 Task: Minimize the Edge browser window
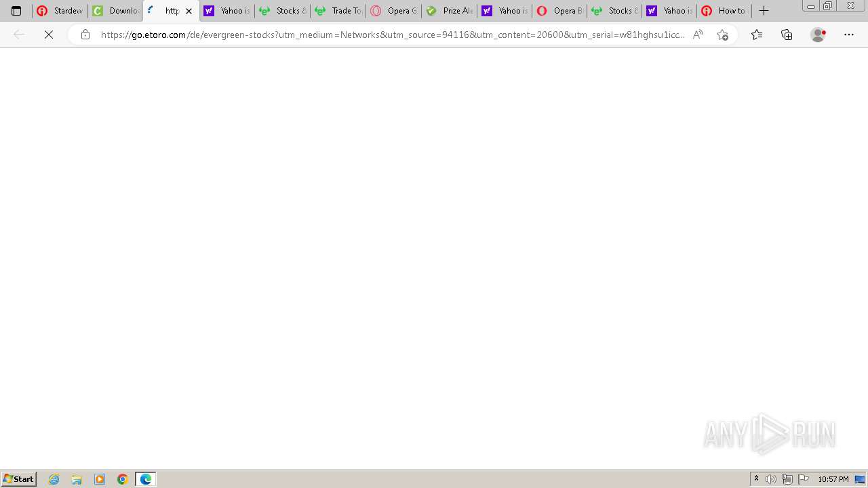[810, 6]
